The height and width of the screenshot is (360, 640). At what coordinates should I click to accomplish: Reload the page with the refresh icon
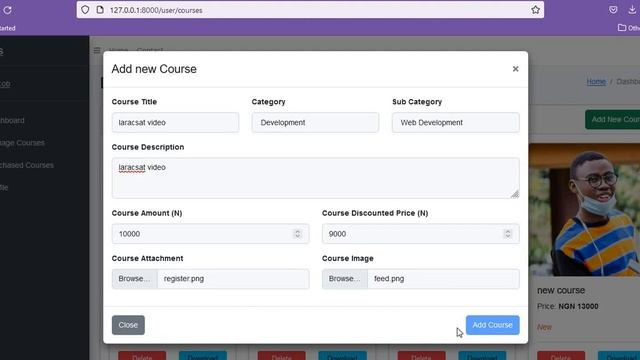(7, 10)
